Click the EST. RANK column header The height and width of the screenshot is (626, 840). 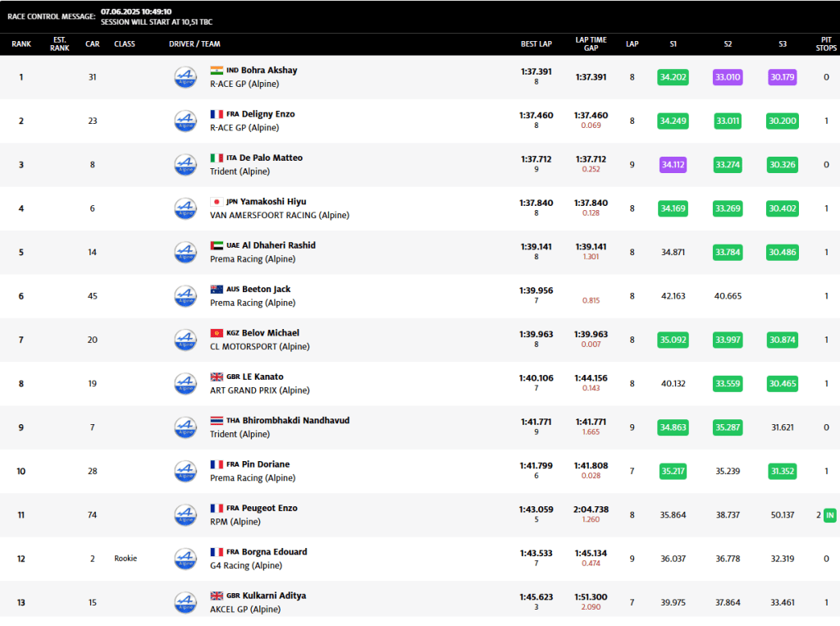[59, 44]
